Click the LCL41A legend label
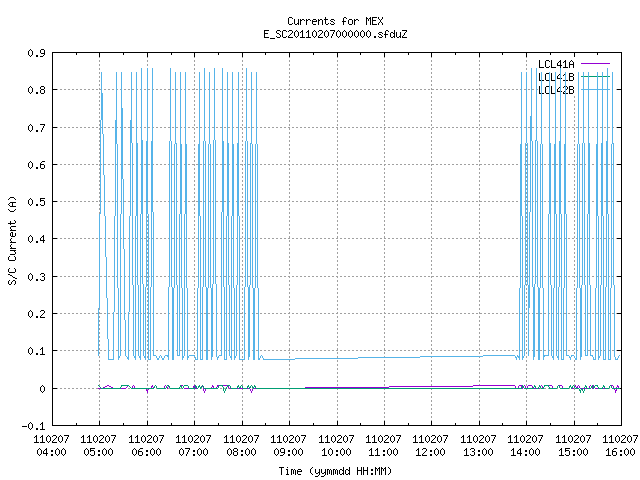This screenshot has width=640, height=480. (556, 64)
